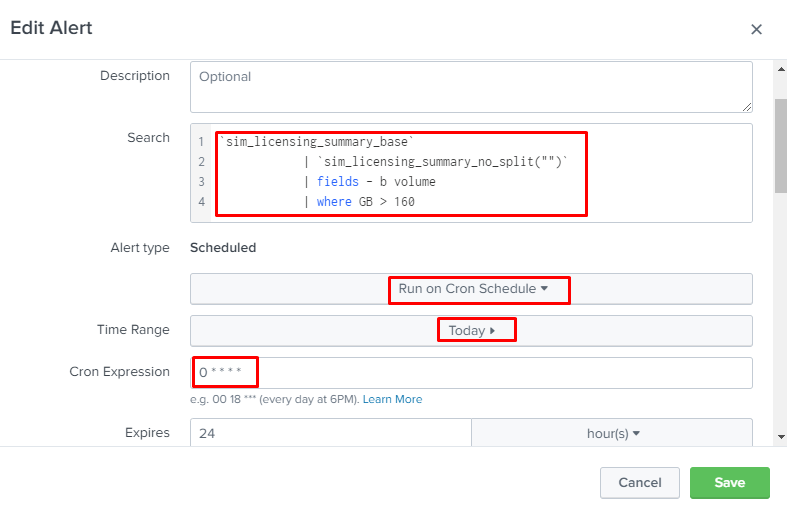Click into the Description text area
This screenshot has width=787, height=514.
point(471,87)
